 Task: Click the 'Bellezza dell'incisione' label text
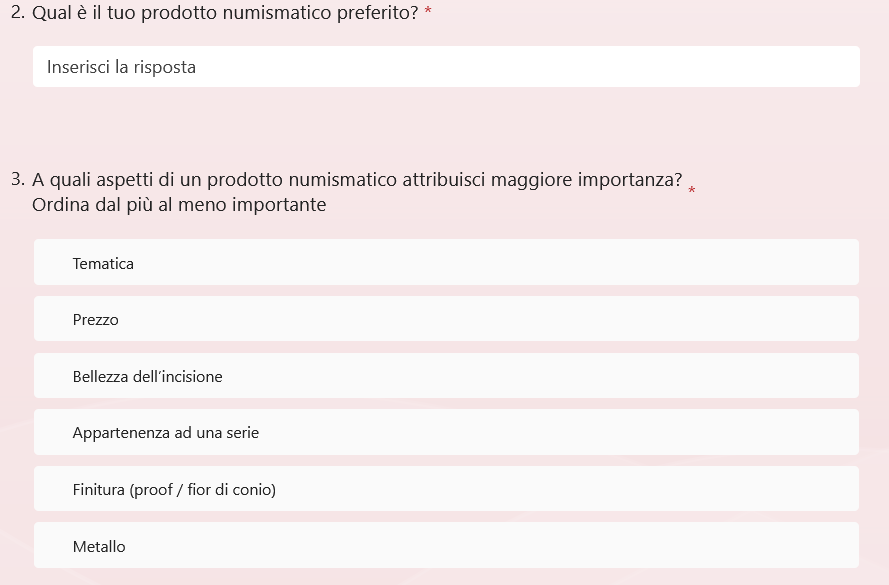click(147, 377)
